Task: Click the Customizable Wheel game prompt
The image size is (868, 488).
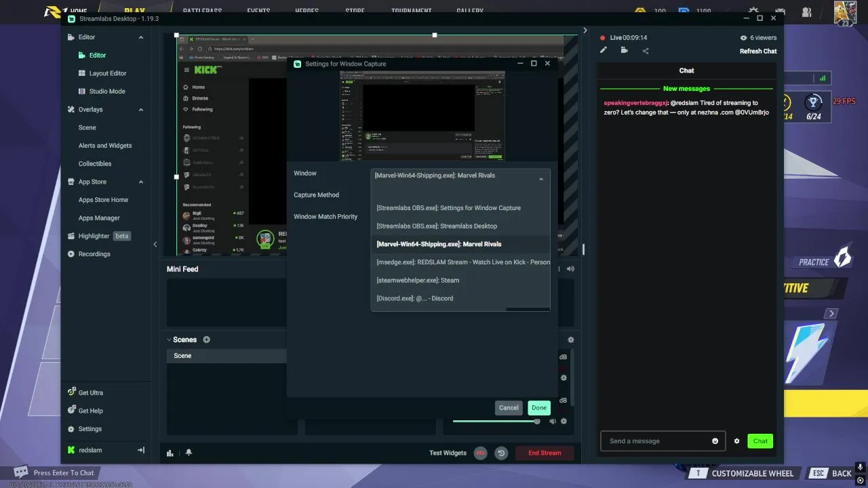Action: pos(742,473)
